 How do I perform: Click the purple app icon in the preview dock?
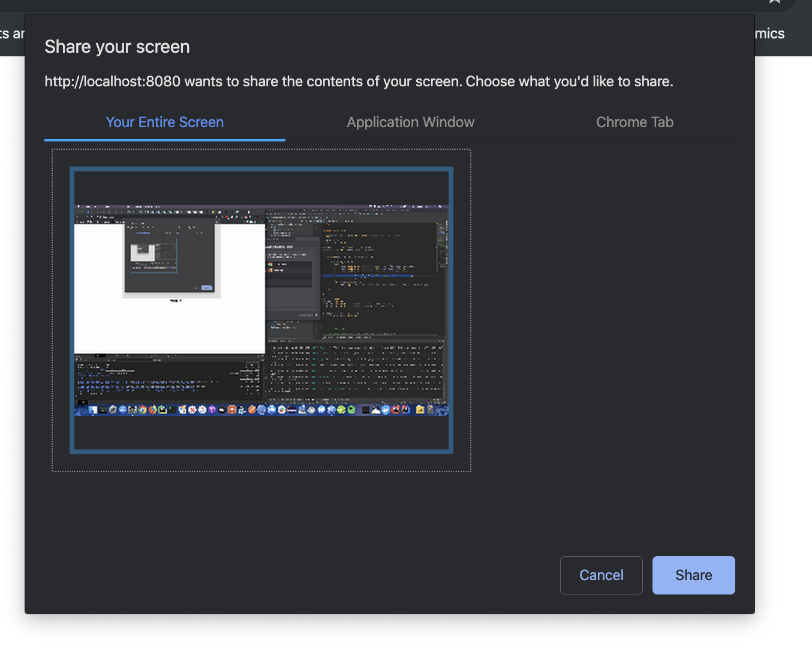pos(212,410)
